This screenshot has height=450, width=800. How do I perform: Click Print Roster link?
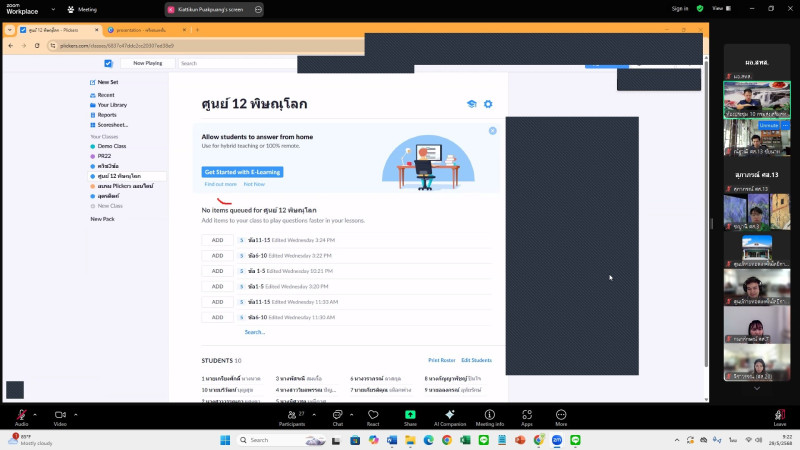[442, 360]
